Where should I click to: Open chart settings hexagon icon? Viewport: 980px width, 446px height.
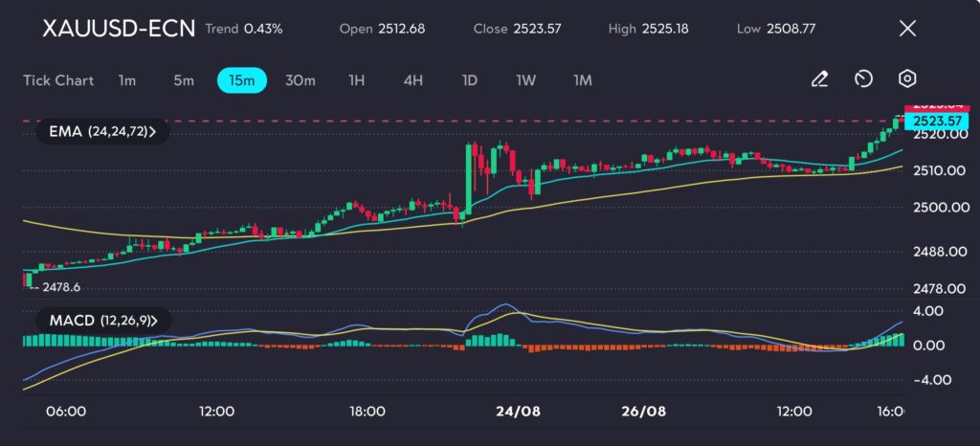point(907,79)
